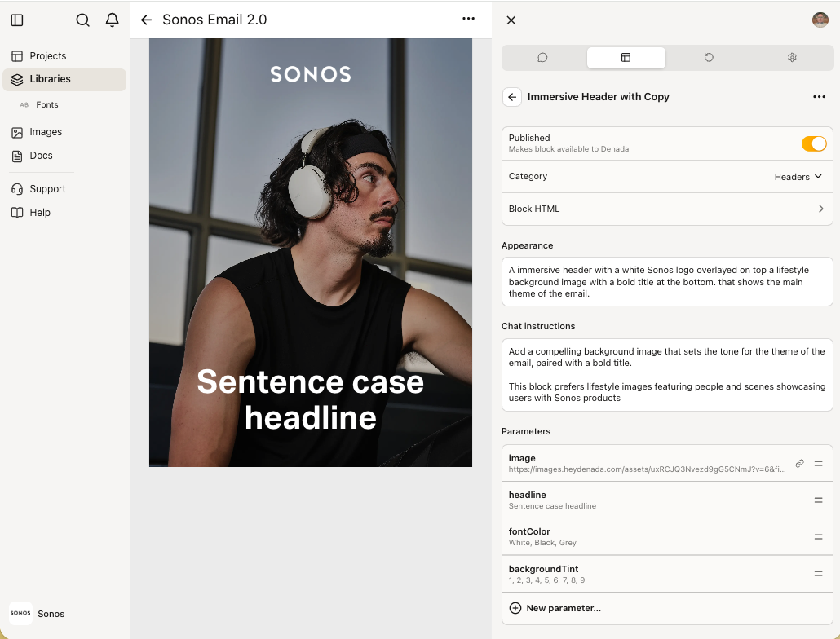Open Immersive Header block options menu
This screenshot has width=840, height=639.
819,97
